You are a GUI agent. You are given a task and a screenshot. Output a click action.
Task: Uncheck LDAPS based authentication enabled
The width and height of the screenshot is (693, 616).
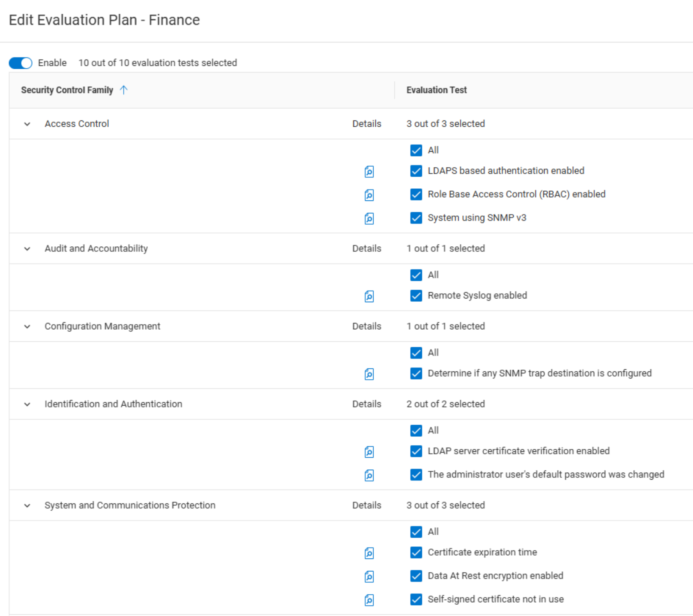point(416,171)
